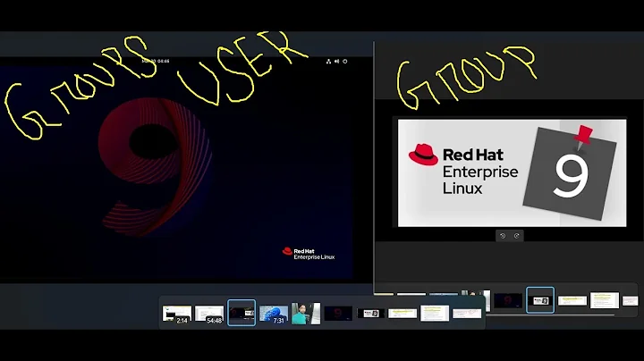The width and height of the screenshot is (644, 361).
Task: Open the Windows 11 thumbnail labeled 7:31
Action: point(274,315)
